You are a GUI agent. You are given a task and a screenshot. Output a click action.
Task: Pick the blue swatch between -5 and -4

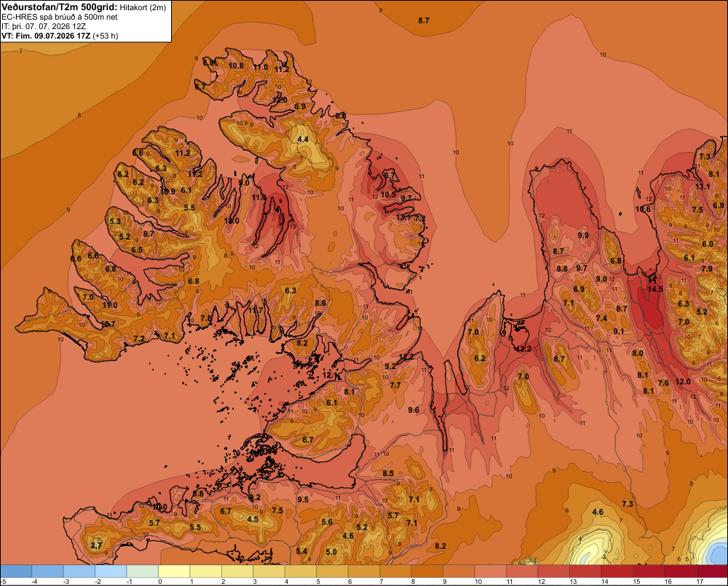point(16,571)
